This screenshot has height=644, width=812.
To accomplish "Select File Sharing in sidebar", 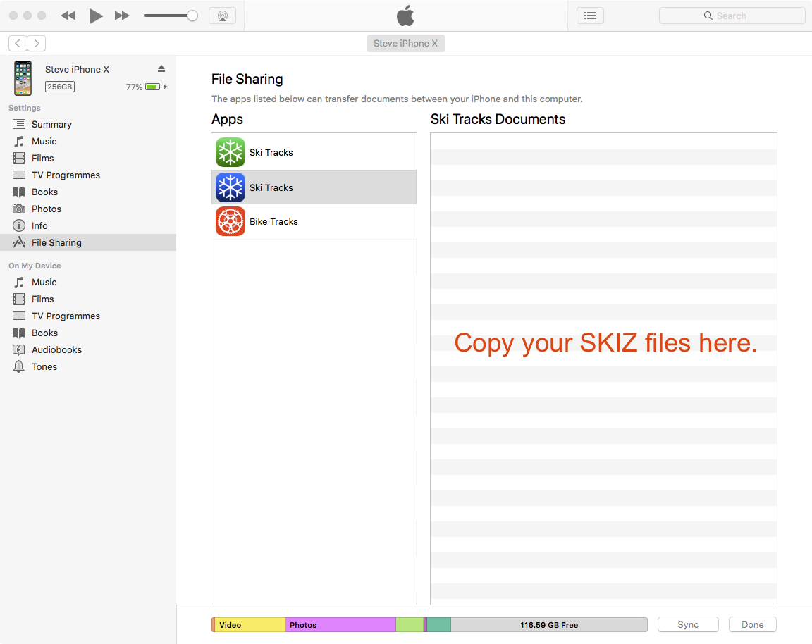I will click(88, 242).
